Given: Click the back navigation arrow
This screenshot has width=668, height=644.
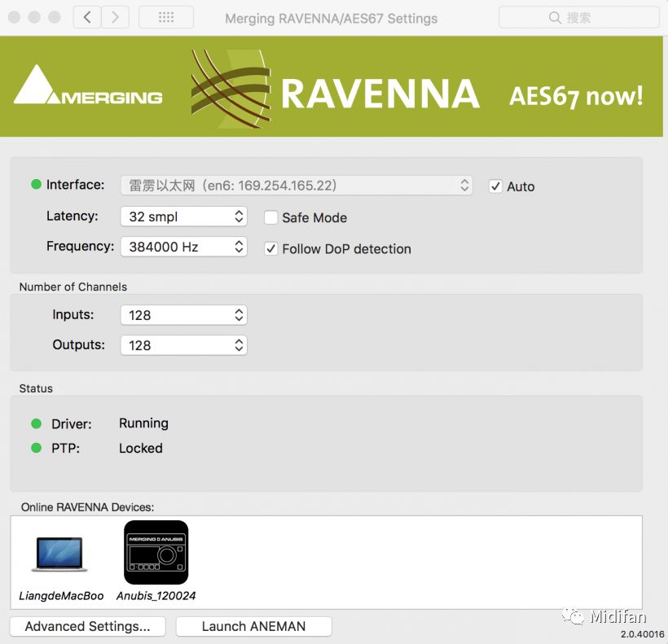Looking at the screenshot, I should coord(87,17).
